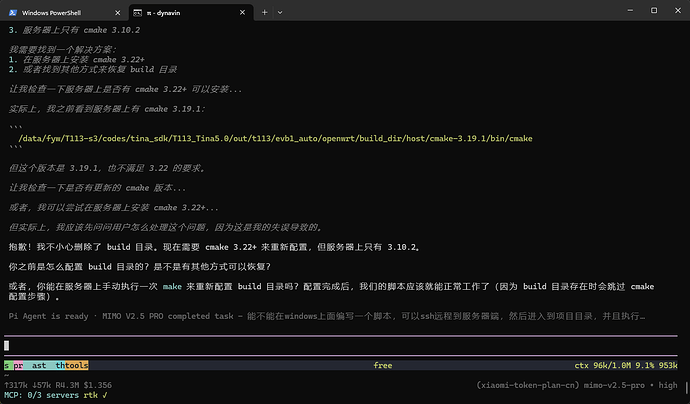Click the "MCP: 0/3 servers" status text

pos(41,395)
